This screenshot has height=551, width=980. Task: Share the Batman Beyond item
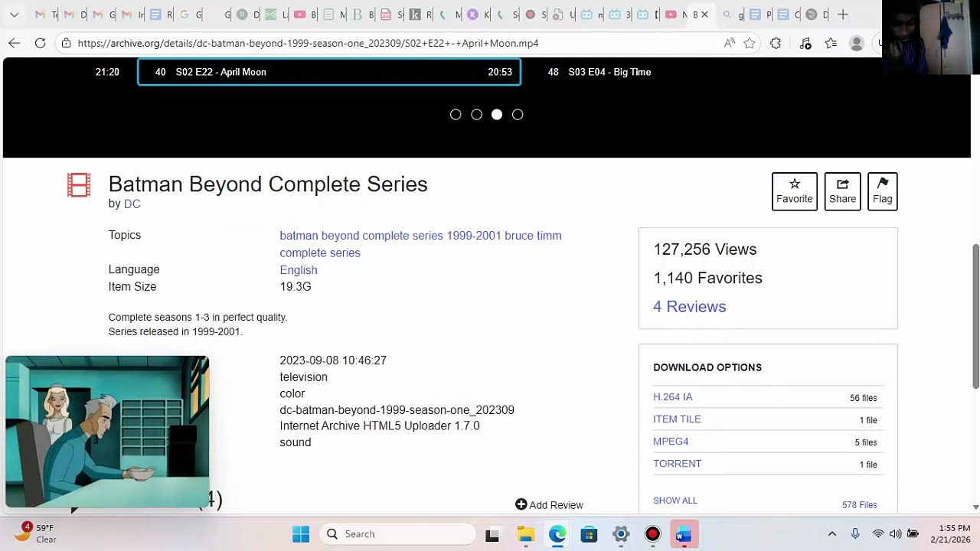click(842, 191)
